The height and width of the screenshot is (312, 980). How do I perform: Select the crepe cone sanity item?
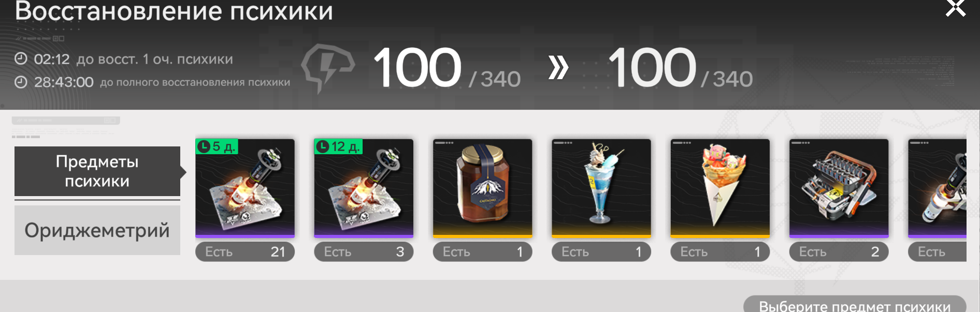coord(720,188)
